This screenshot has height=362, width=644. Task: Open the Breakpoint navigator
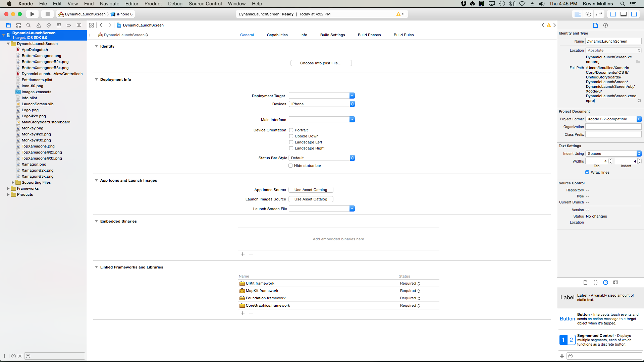69,25
